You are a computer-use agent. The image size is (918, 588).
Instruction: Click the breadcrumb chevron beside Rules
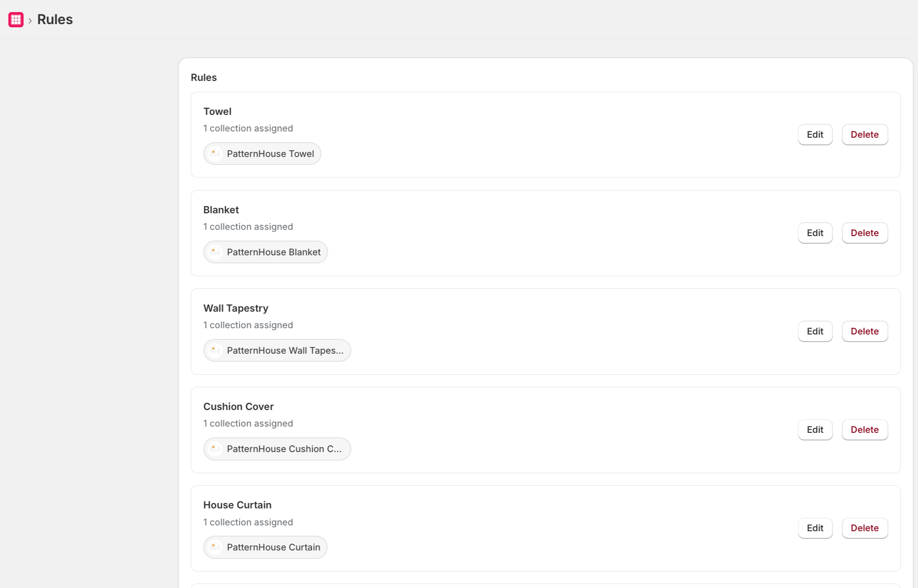tap(30, 21)
